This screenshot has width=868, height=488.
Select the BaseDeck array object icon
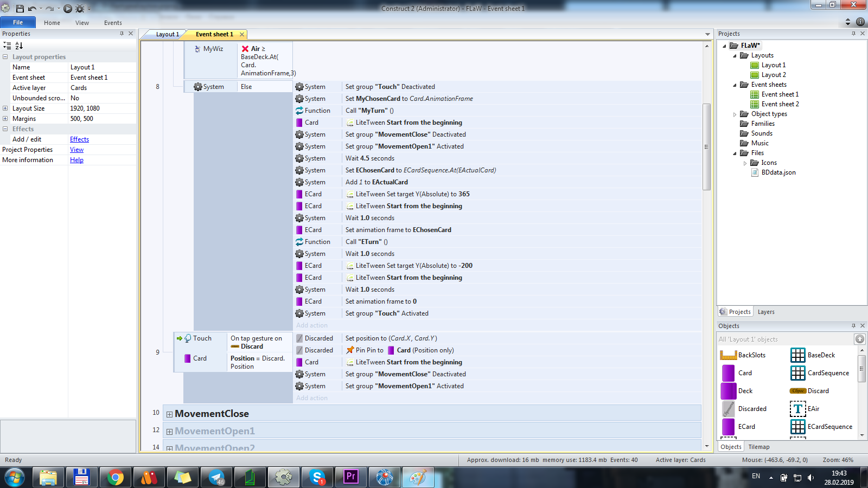tap(797, 355)
